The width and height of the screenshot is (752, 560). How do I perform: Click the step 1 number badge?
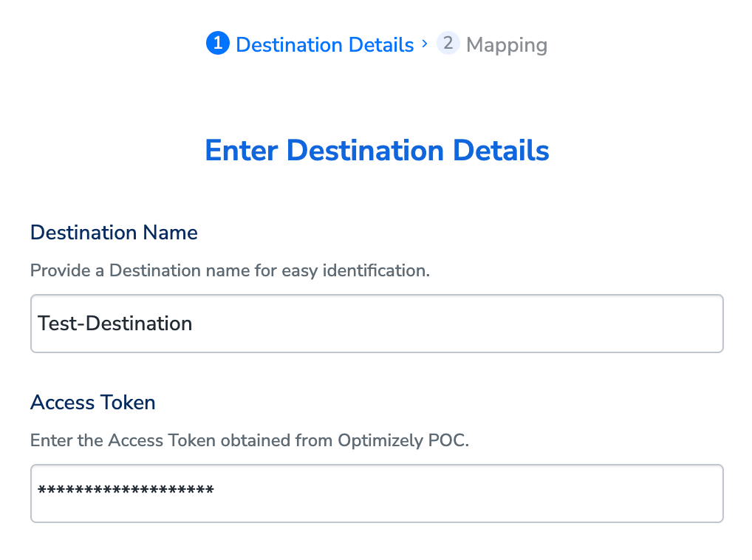pyautogui.click(x=217, y=44)
